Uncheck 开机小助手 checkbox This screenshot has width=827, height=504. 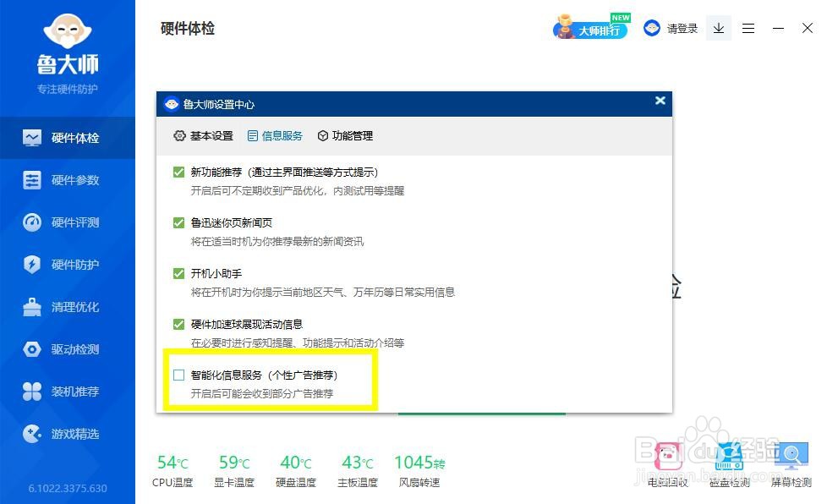tap(178, 274)
